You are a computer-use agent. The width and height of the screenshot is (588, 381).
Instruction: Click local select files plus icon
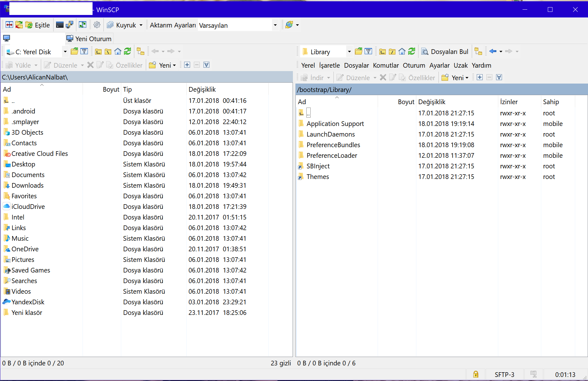pyautogui.click(x=187, y=65)
